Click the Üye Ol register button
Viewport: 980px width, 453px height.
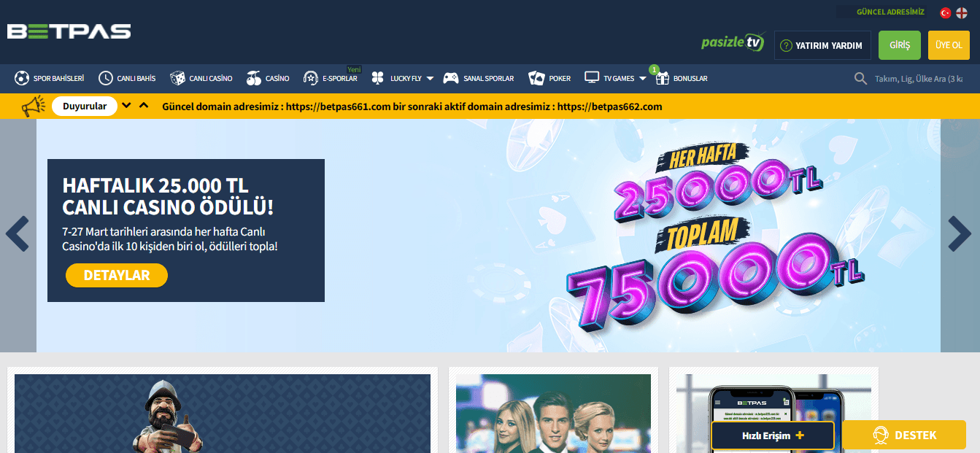949,45
